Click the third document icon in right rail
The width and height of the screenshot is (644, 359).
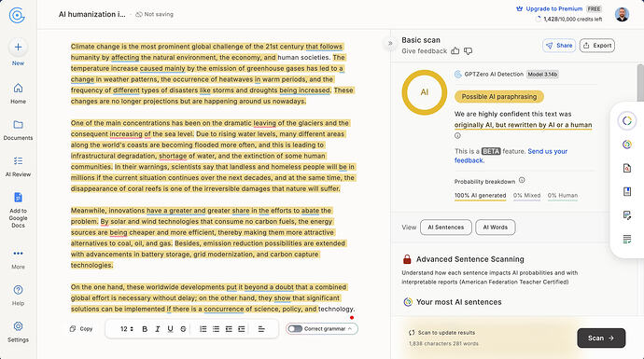click(627, 168)
